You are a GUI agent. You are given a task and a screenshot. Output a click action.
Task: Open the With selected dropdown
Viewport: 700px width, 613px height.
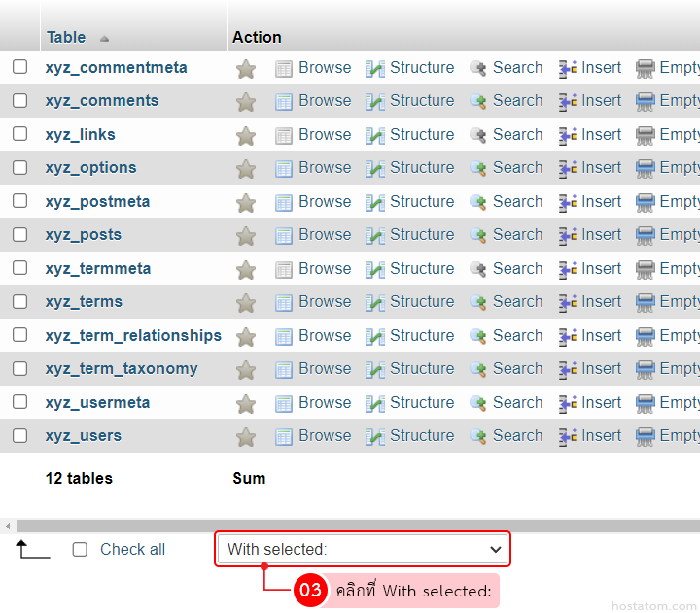coord(363,550)
